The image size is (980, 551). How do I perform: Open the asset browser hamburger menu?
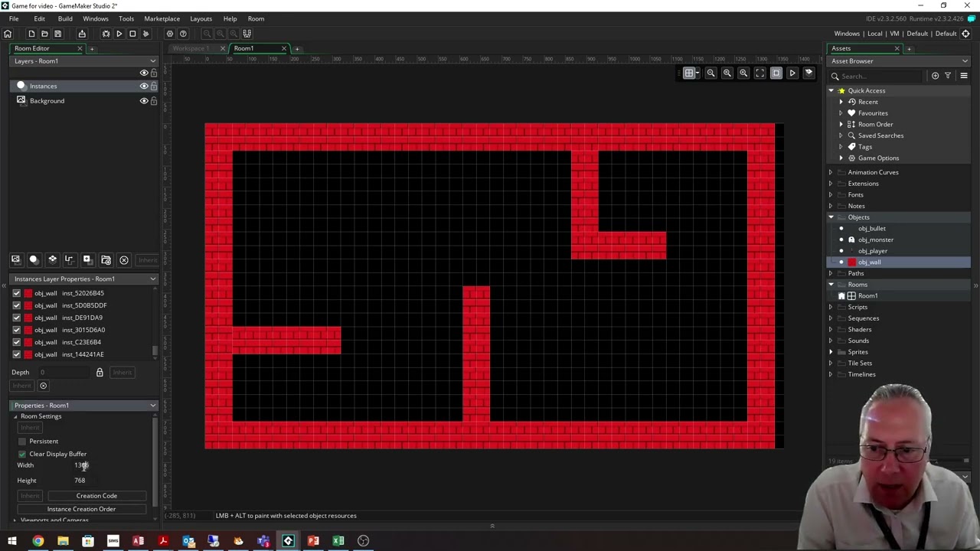[x=964, y=76]
